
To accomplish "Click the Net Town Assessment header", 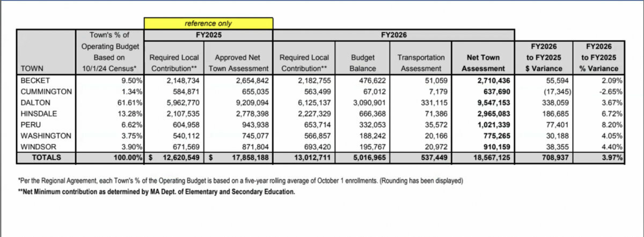I will click(482, 63).
